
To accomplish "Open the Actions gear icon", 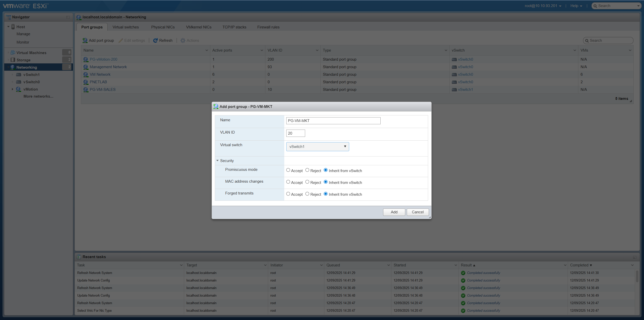I will pos(183,40).
